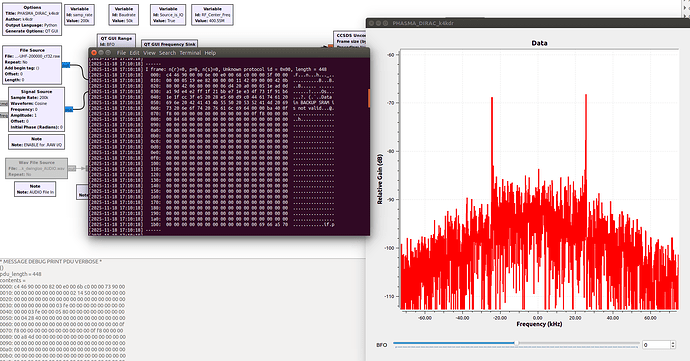Open the File menu in the terminal
The height and width of the screenshot is (361, 690).
click(121, 53)
